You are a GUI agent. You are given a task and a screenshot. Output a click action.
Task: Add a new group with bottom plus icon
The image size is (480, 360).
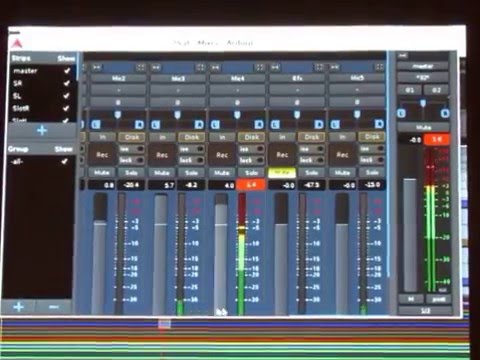(x=18, y=307)
